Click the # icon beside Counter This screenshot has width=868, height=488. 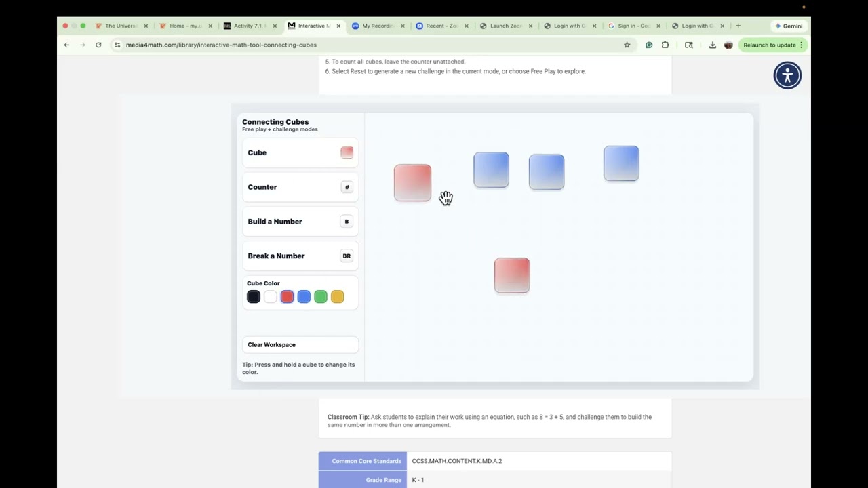(347, 187)
